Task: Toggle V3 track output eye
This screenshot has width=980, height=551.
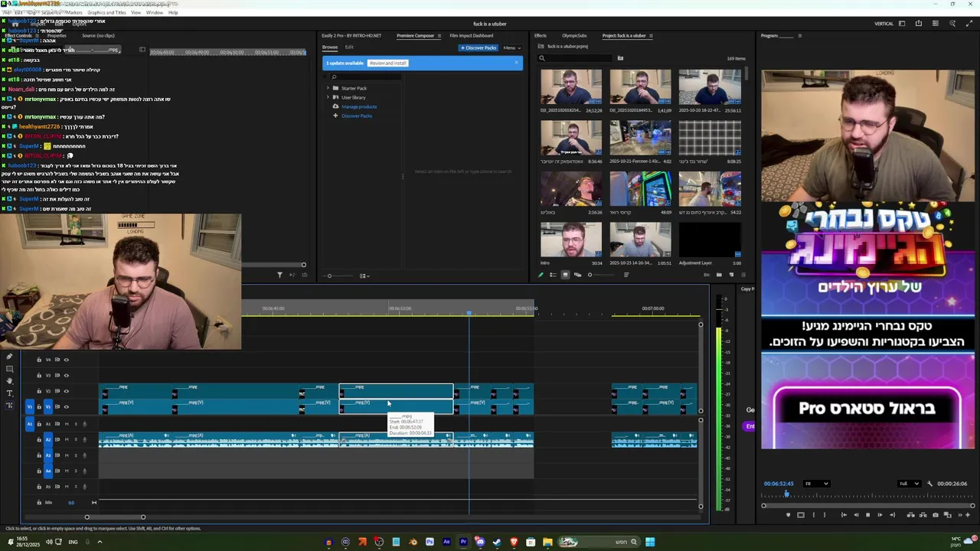Action: pyautogui.click(x=66, y=376)
